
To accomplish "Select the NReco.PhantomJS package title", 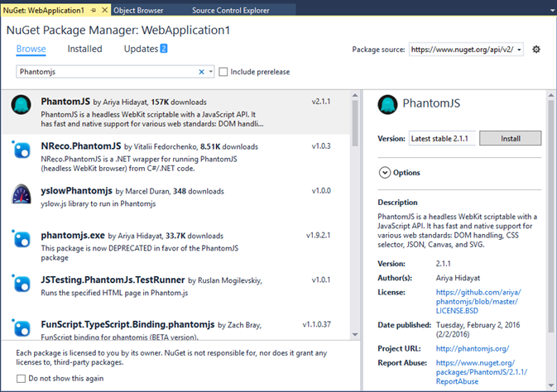I will 81,146.
